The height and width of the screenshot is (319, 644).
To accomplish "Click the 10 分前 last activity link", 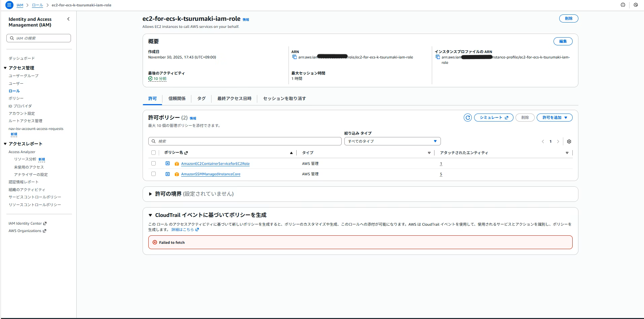I will tap(160, 79).
